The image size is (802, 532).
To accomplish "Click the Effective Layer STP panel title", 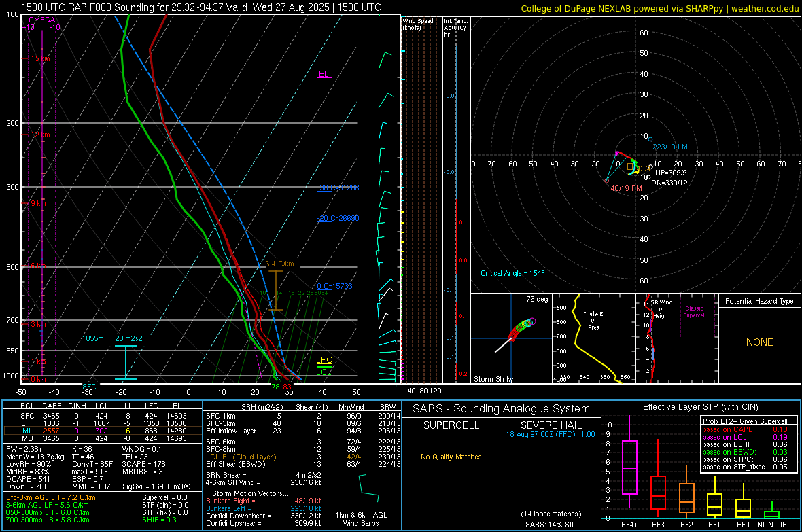I will click(x=700, y=407).
